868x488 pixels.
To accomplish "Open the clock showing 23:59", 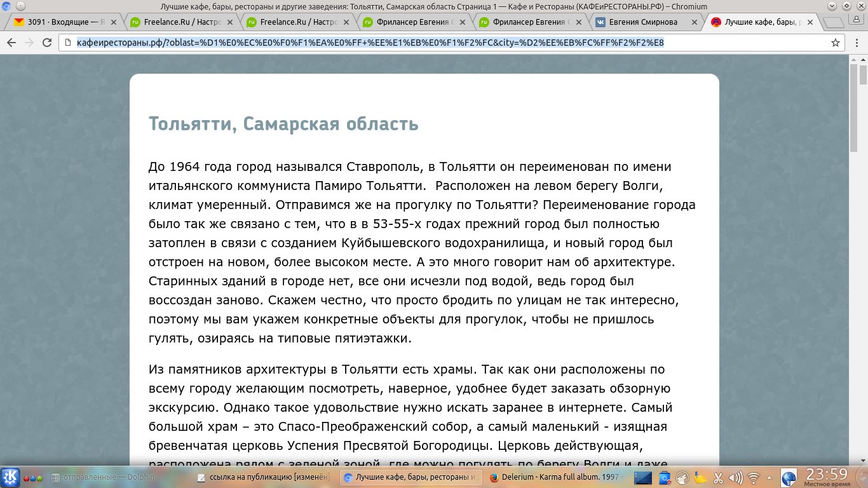I will click(827, 477).
